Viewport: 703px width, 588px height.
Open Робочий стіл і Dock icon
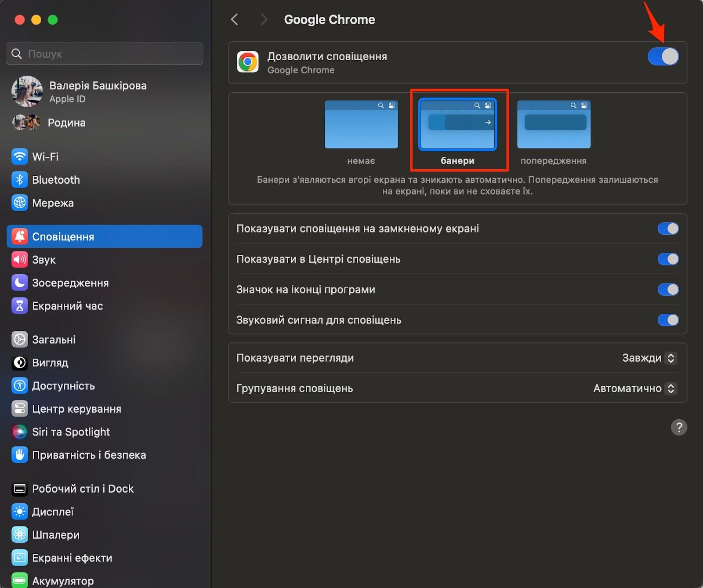click(19, 489)
